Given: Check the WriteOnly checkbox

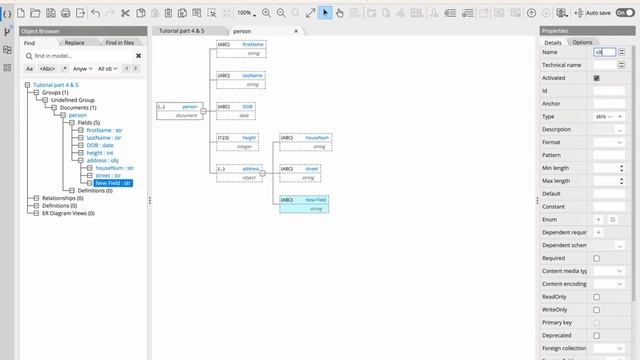Looking at the screenshot, I should click(596, 310).
